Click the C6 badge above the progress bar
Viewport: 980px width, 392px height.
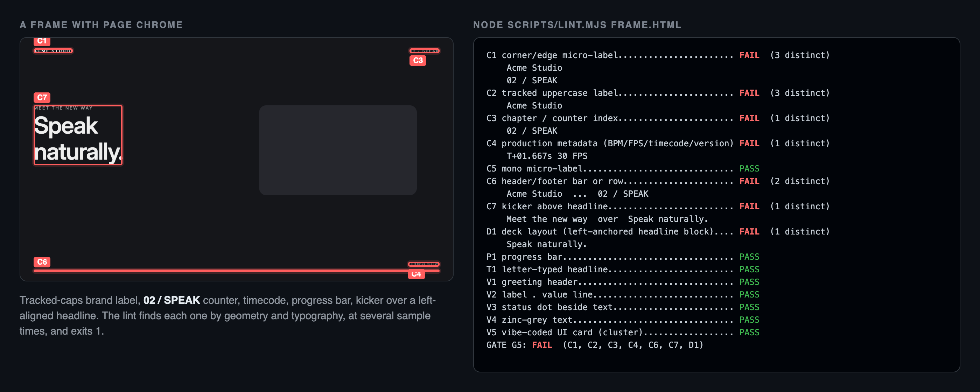point(42,262)
